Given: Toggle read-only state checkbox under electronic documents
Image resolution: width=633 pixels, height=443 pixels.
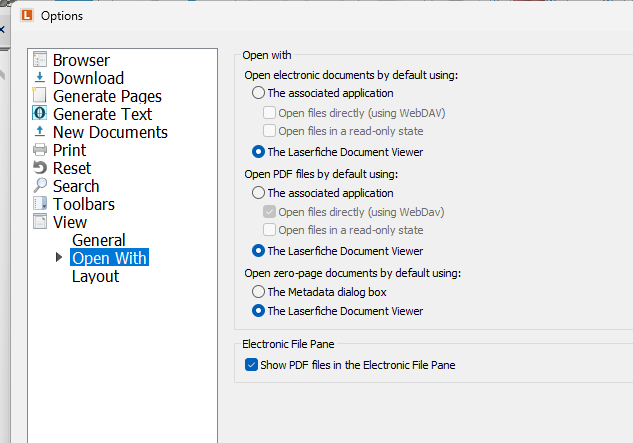Looking at the screenshot, I should coord(269,131).
